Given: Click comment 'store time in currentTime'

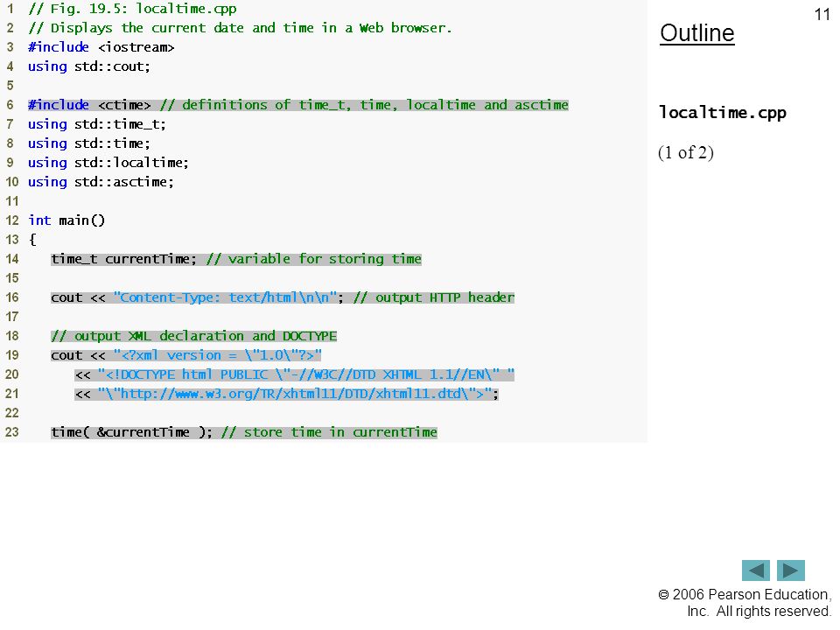Looking at the screenshot, I should coord(330,432).
